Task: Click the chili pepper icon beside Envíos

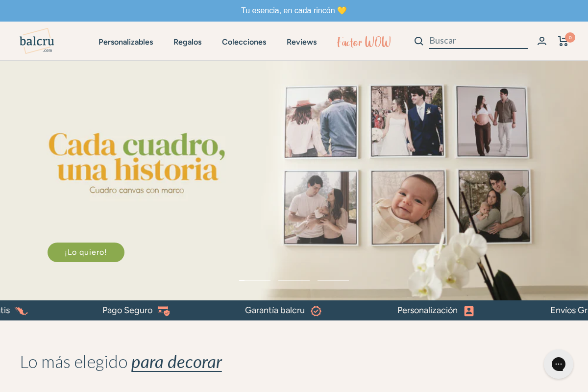Action: pos(20,311)
